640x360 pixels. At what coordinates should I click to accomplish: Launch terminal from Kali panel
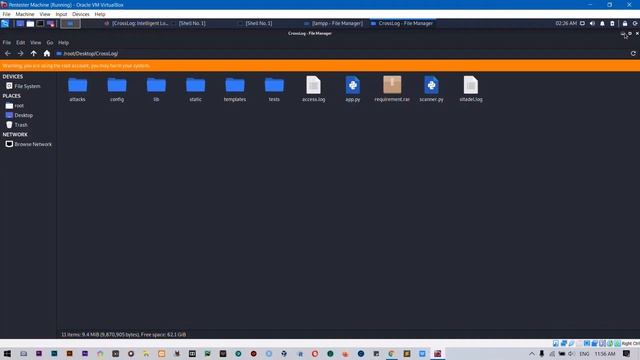tap(40, 24)
